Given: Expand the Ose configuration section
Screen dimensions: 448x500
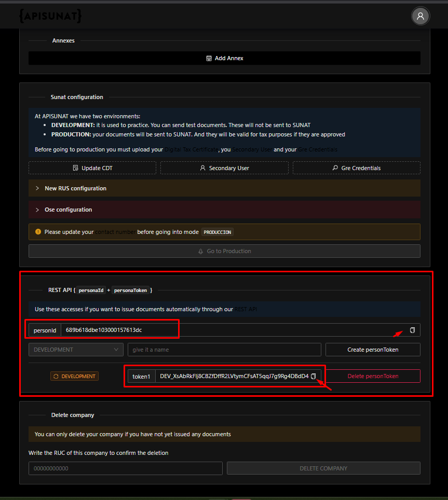Looking at the screenshot, I should click(224, 210).
